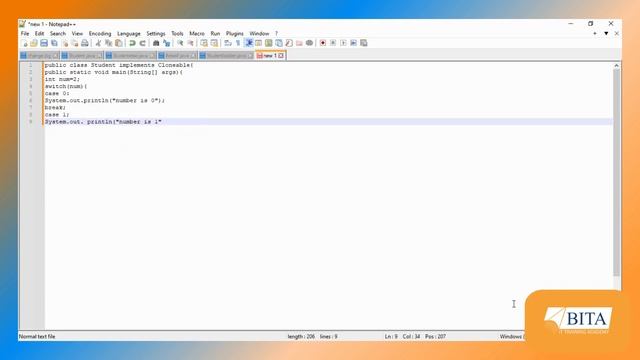Open the Encoding menu
The image size is (640, 360).
coord(100,33)
